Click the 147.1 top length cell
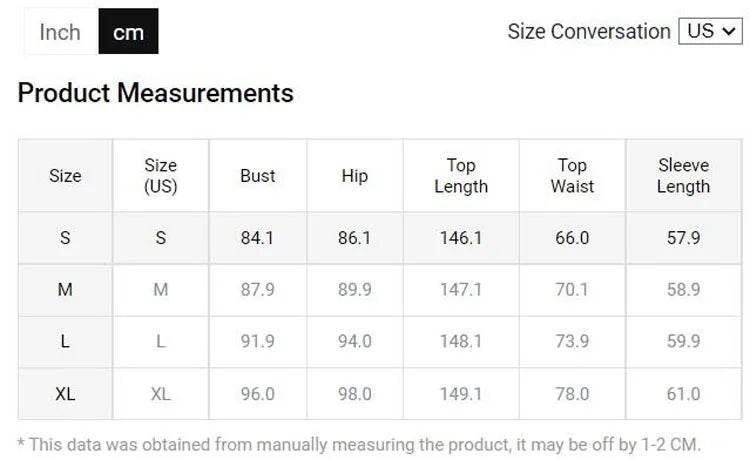Image resolution: width=750 pixels, height=460 pixels. [461, 290]
